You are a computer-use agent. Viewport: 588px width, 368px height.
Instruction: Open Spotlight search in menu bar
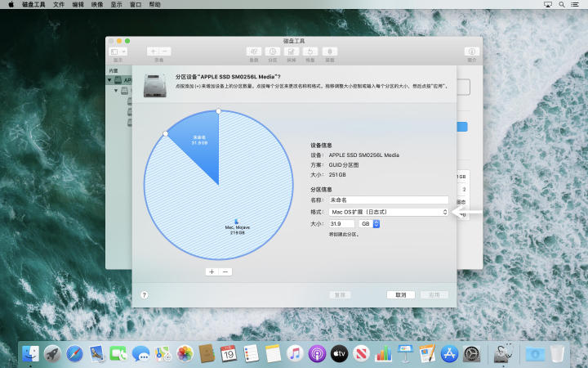tap(562, 5)
